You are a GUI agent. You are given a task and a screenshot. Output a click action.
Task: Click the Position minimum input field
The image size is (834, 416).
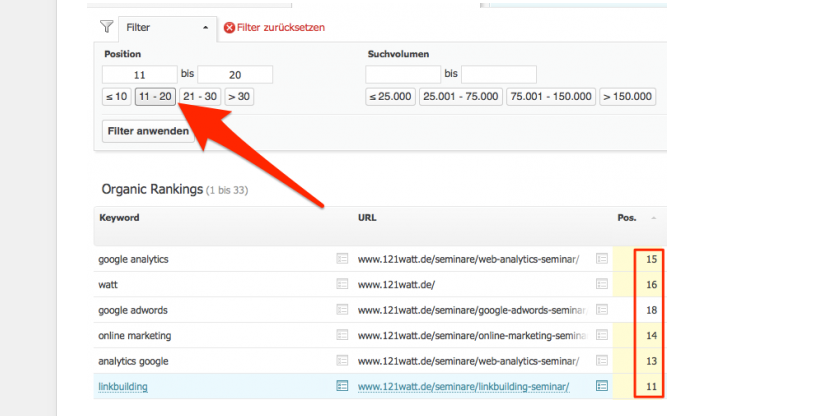coord(140,75)
